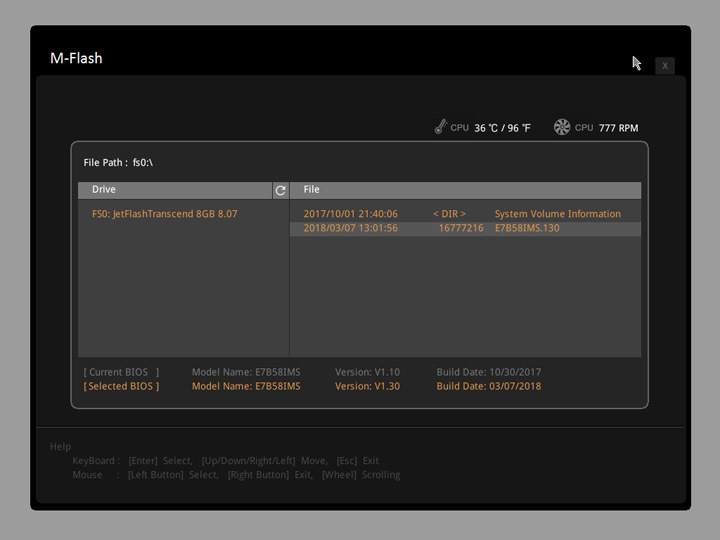The width and height of the screenshot is (720, 540).
Task: Select the E7B58IMS.130 BIOS file
Action: pyautogui.click(x=527, y=228)
